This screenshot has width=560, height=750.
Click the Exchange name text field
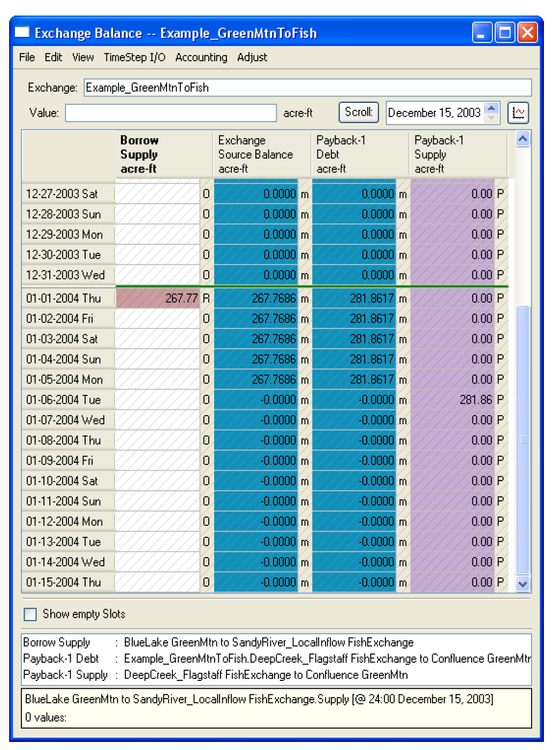pos(307,88)
